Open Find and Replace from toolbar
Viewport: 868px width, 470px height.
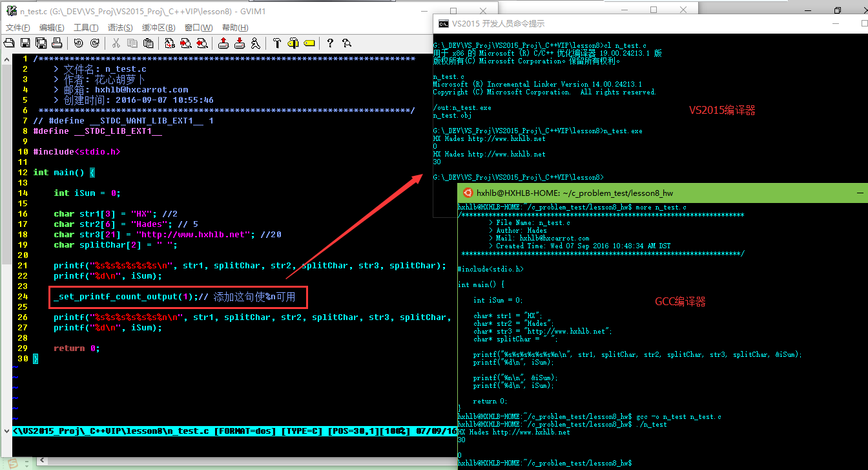coord(170,43)
